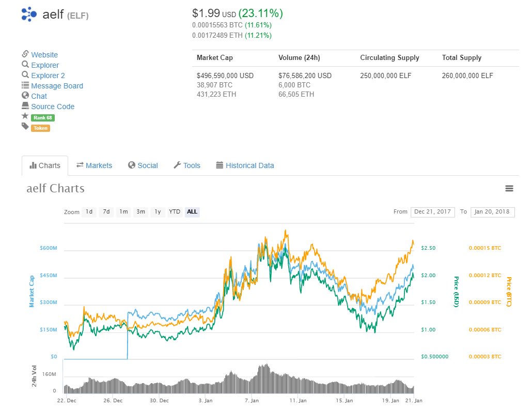Click the exchange arrows icon on Markets tab
Image resolution: width=532 pixels, height=409 pixels.
(x=80, y=165)
